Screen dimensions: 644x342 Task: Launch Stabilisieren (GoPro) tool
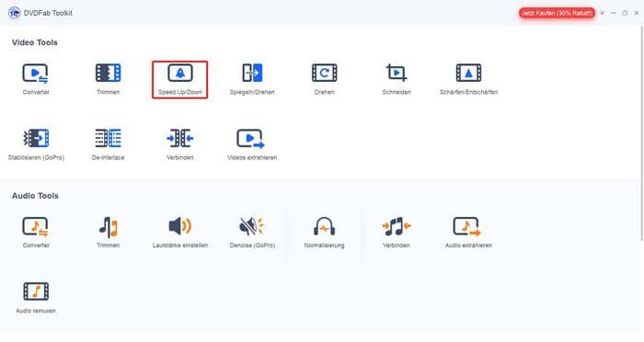click(36, 144)
